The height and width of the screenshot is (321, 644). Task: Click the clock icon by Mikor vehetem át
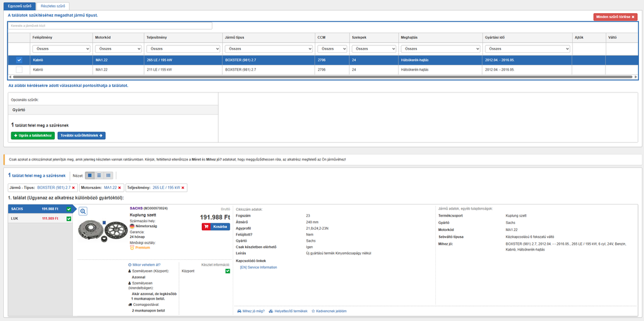(130, 265)
